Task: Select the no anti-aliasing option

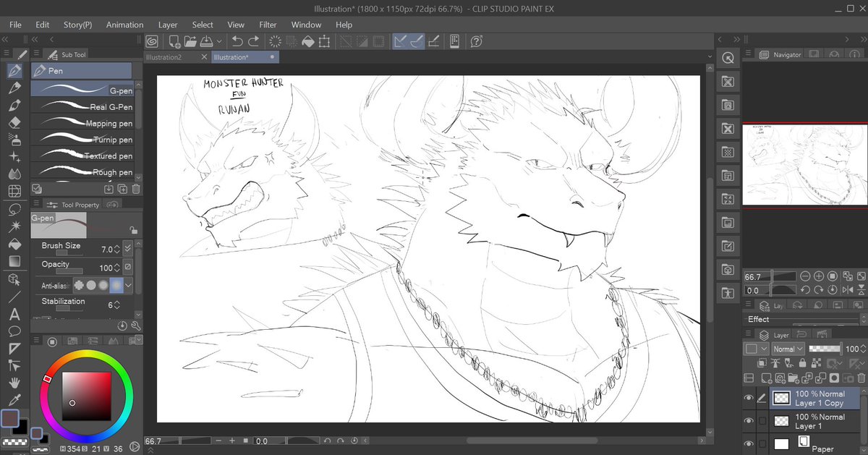Action: pos(78,286)
